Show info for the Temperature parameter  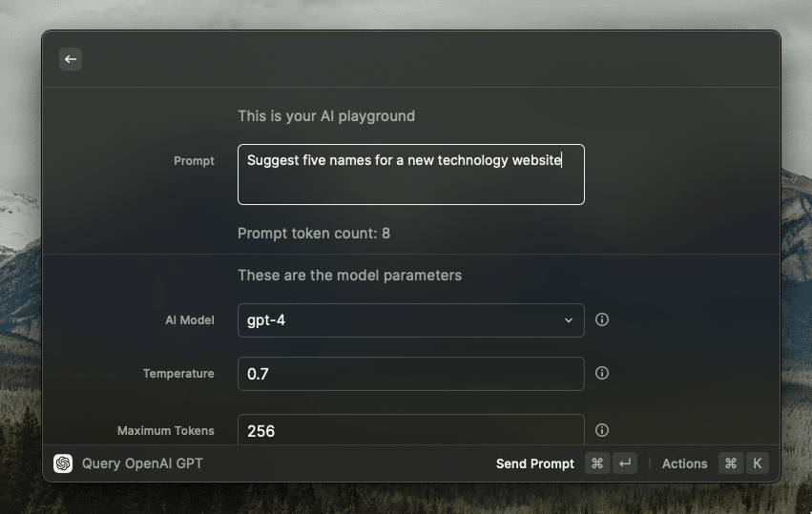602,373
